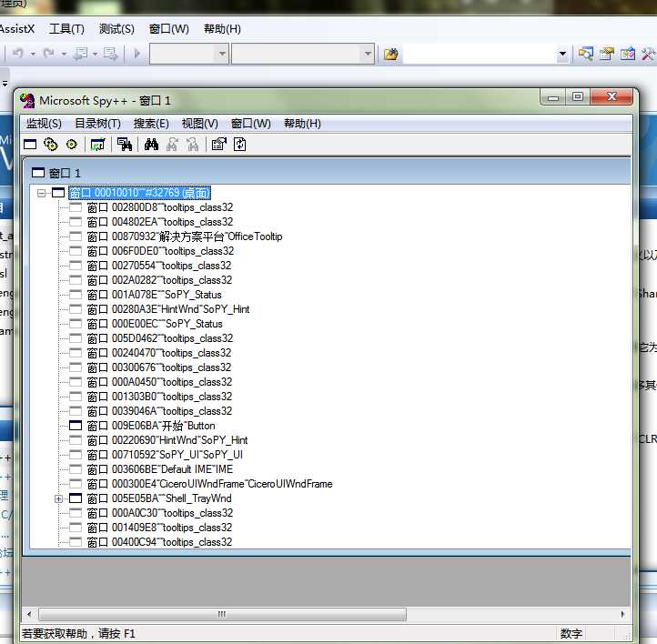This screenshot has height=644, width=657.
Task: Click the binoculars search icon
Action: click(151, 145)
